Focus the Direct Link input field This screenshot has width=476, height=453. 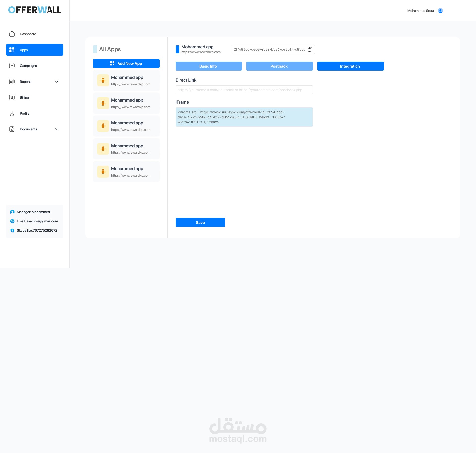244,90
